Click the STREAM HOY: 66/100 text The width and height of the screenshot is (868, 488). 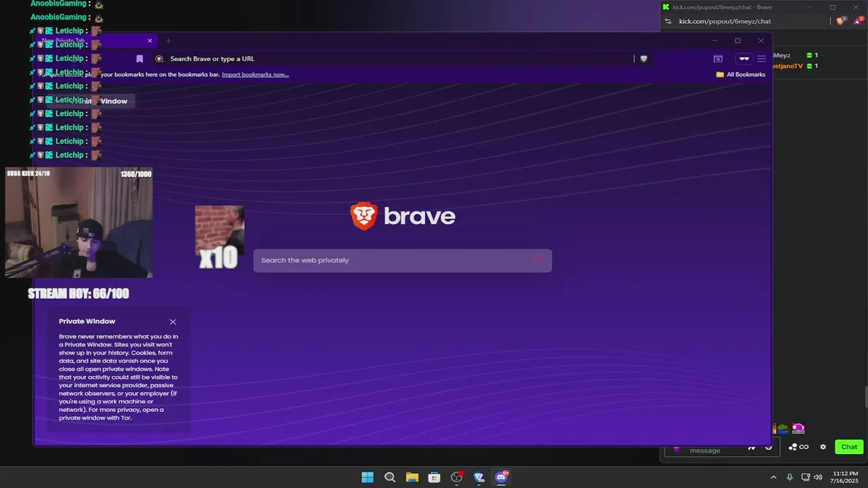[x=78, y=293]
